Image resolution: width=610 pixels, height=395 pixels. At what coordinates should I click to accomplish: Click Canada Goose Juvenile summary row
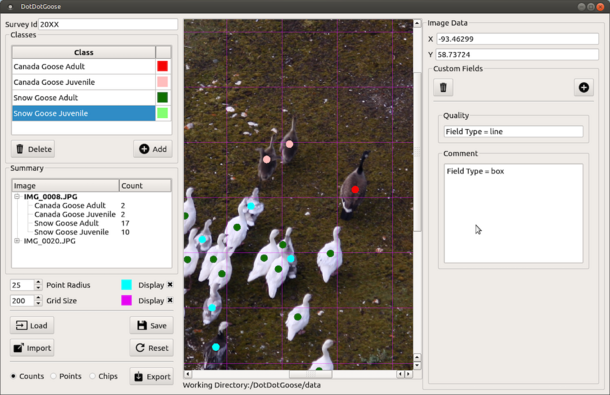(75, 214)
